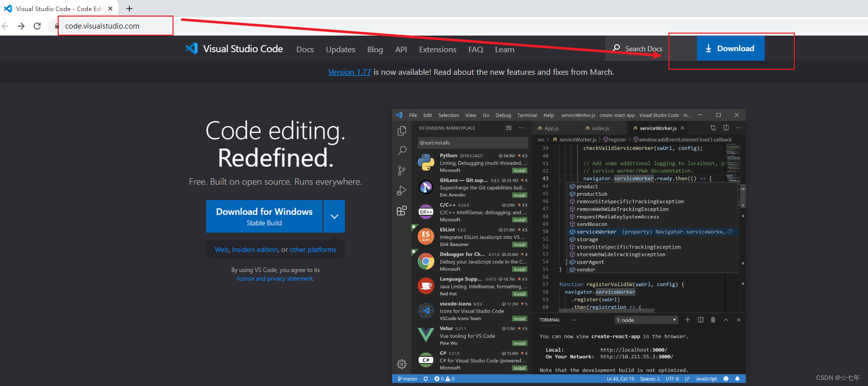Viewport: 868px width, 386px height.
Task: Close the serviceWorker.js editor tab
Action: click(x=682, y=128)
